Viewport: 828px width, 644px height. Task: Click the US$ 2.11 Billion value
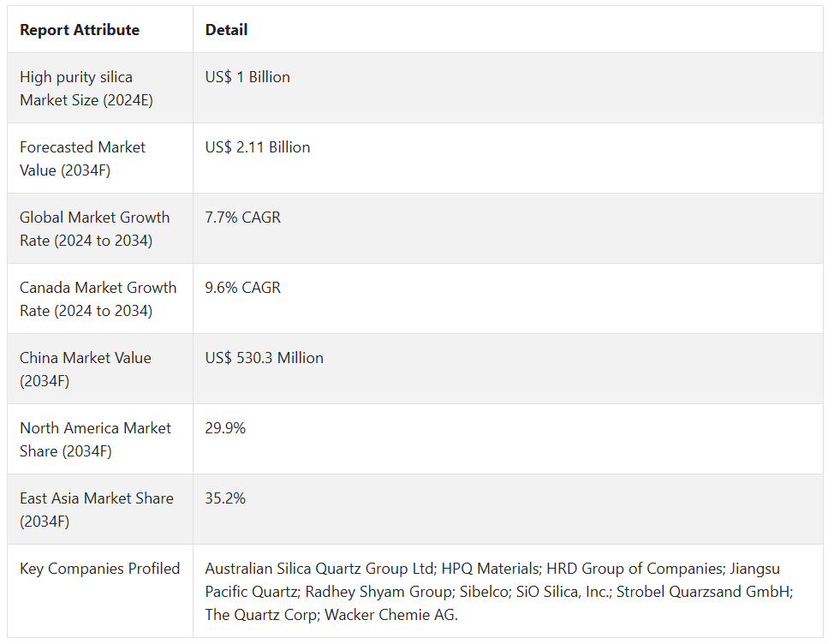point(258,147)
